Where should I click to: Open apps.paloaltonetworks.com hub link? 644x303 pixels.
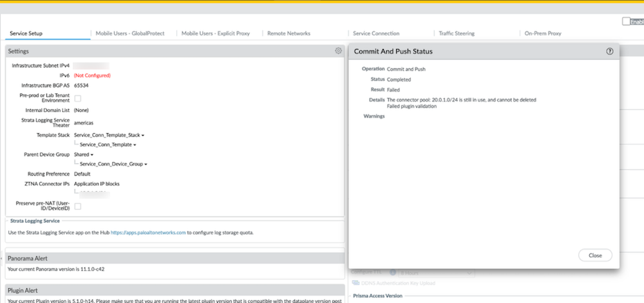pos(148,232)
